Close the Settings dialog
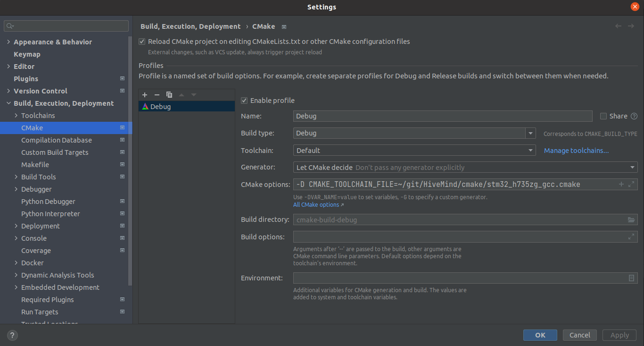The width and height of the screenshot is (644, 346). pos(635,7)
